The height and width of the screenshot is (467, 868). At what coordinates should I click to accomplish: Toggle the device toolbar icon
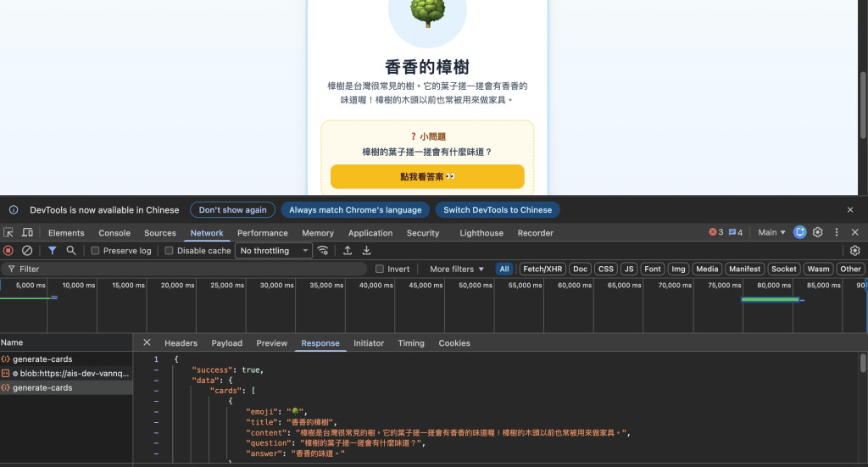(x=27, y=232)
